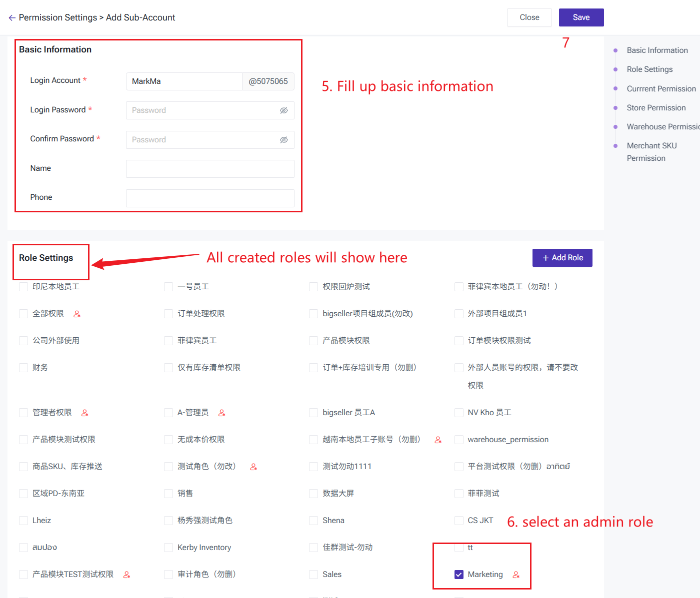Click the user icon beside 管理者权限
700x598 pixels.
coord(85,413)
